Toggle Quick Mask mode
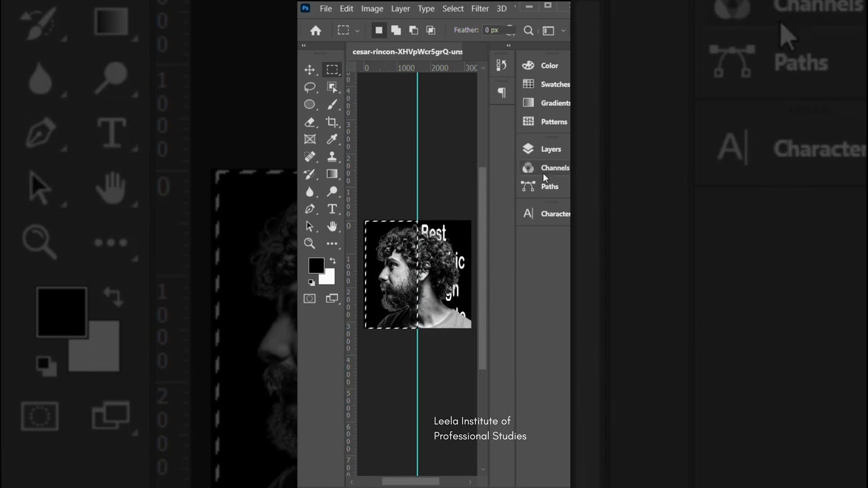The image size is (868, 488). 310,298
